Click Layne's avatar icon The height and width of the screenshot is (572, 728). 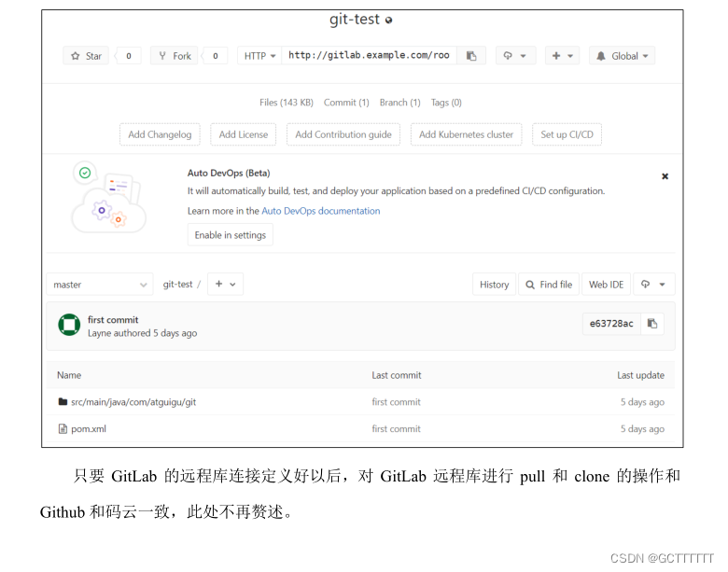tap(69, 325)
